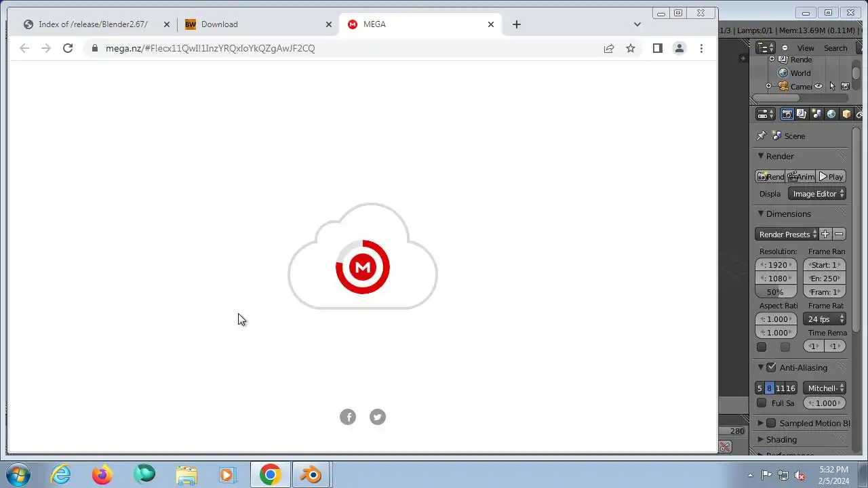Open Chrome three-dot menu

(701, 48)
